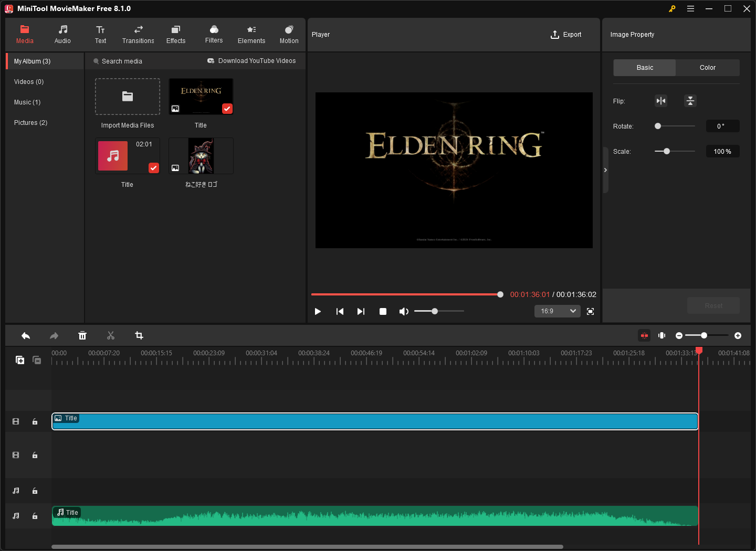Click Import Media Files folder box
Screen dimensions: 756x551
coord(128,97)
